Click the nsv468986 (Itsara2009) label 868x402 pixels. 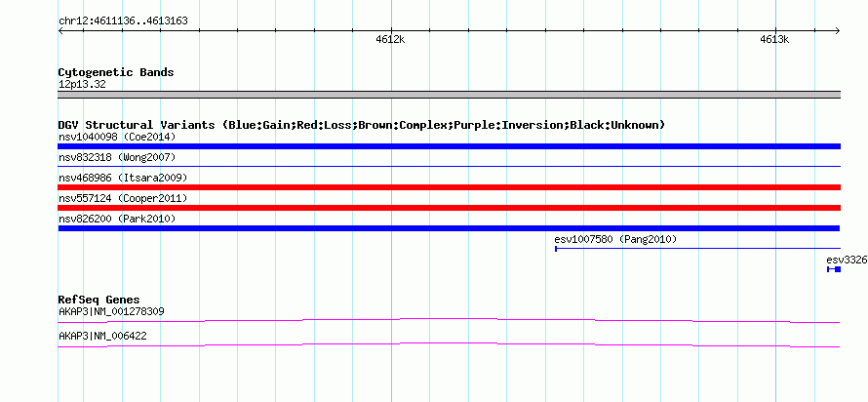123,178
